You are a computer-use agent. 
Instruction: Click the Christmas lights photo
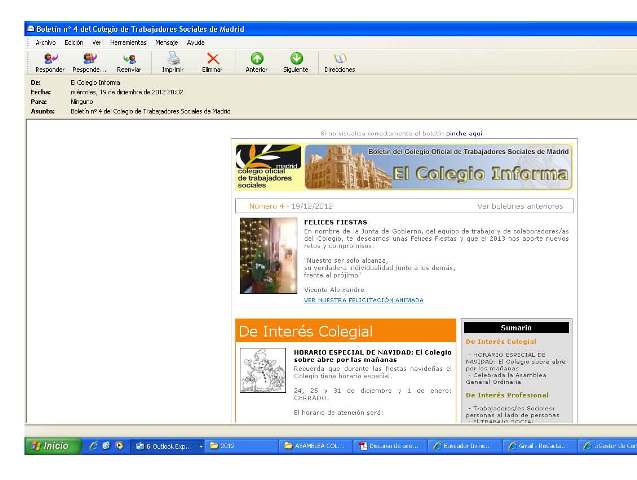click(269, 255)
